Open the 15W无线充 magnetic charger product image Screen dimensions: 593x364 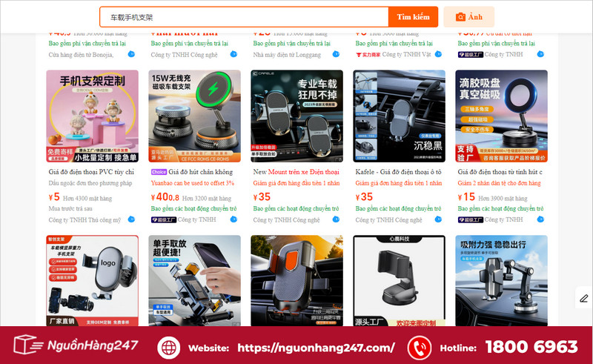coord(194,116)
